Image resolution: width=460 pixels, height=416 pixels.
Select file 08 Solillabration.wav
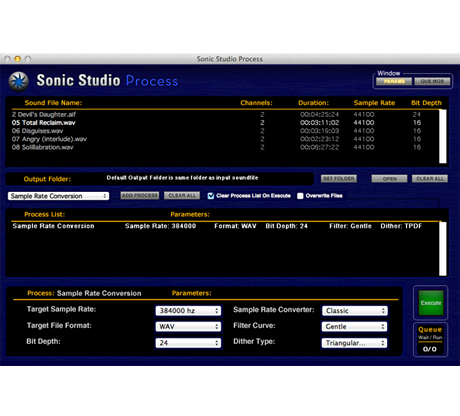point(225,147)
